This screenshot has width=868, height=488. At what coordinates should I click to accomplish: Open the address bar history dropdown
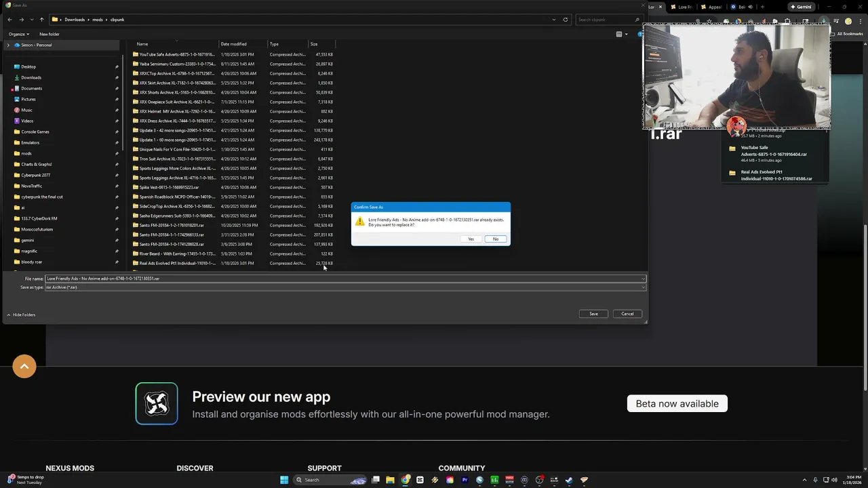[553, 20]
